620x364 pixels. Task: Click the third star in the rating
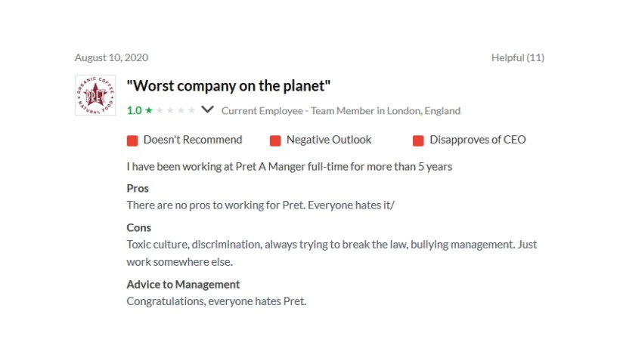click(x=170, y=110)
